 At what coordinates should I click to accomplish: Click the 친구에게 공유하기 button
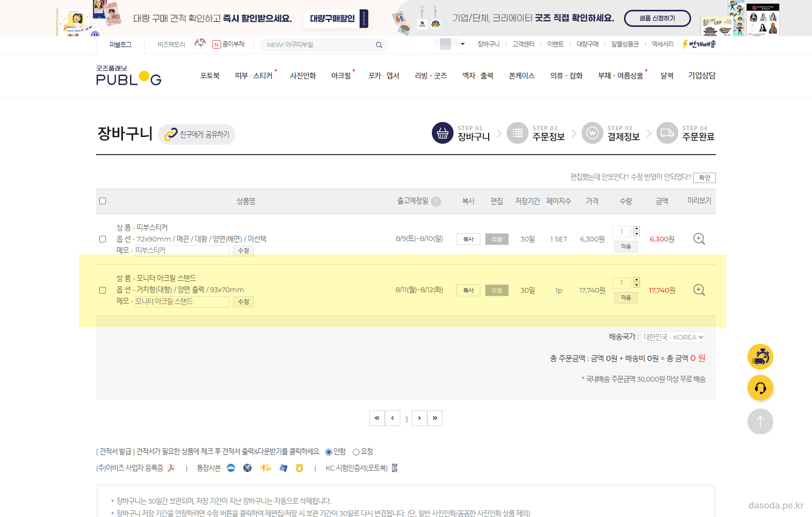pyautogui.click(x=197, y=134)
